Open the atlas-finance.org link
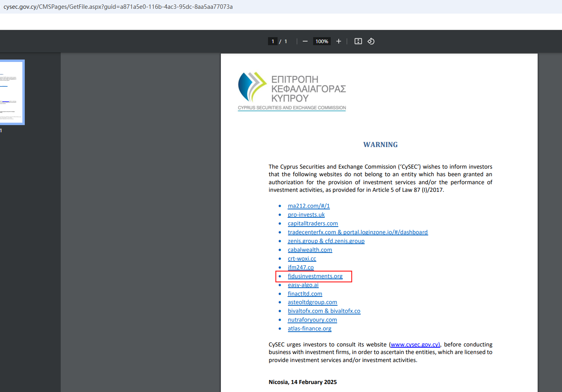The image size is (562, 392). pos(310,328)
